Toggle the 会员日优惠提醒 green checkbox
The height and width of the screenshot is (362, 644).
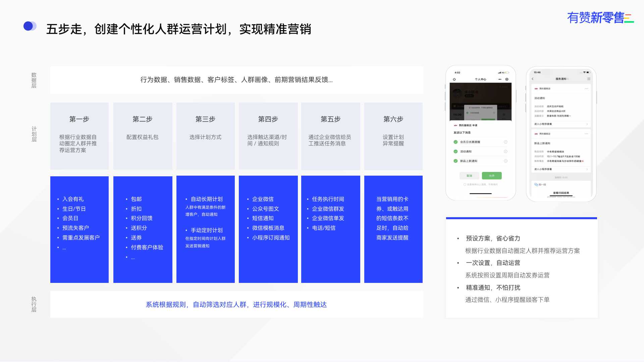click(455, 142)
